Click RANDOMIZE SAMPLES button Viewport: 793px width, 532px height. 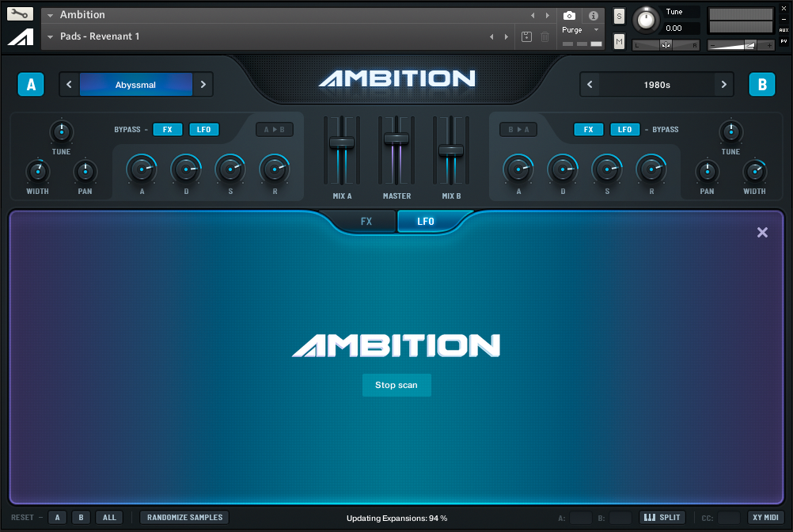tap(184, 517)
